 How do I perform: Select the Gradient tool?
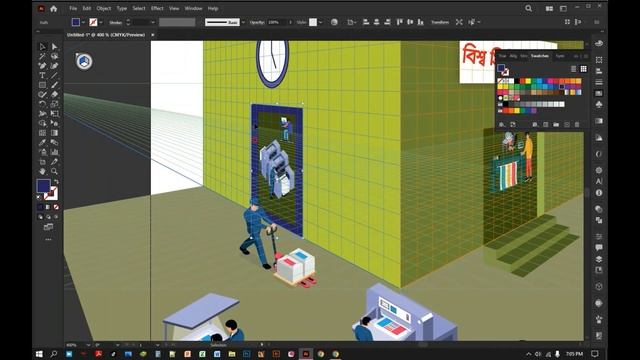[x=54, y=133]
